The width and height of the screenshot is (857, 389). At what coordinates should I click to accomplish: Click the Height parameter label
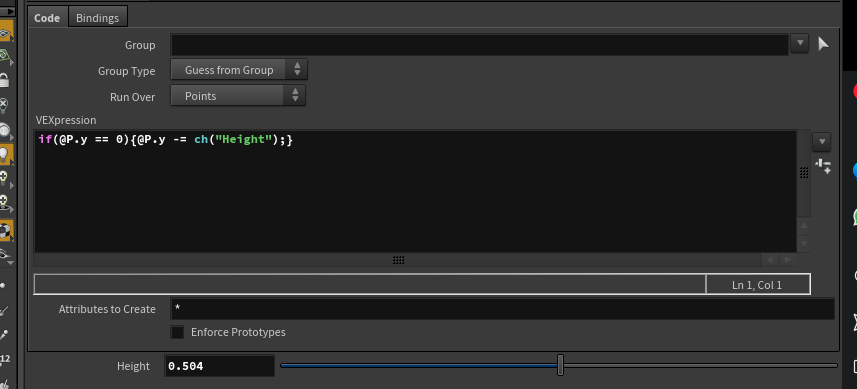[x=133, y=366]
